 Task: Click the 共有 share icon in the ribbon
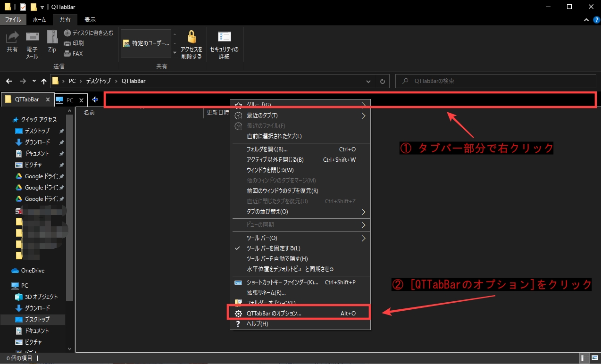tap(12, 37)
